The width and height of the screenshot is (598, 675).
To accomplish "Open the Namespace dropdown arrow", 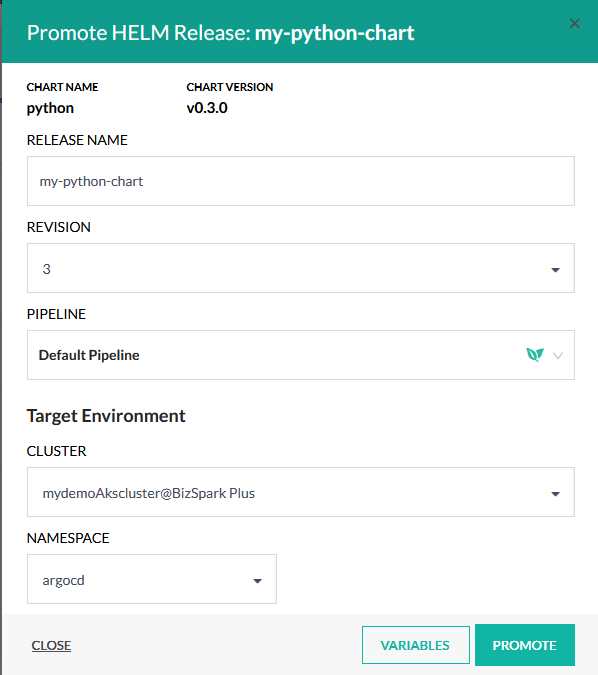I will coord(257,581).
